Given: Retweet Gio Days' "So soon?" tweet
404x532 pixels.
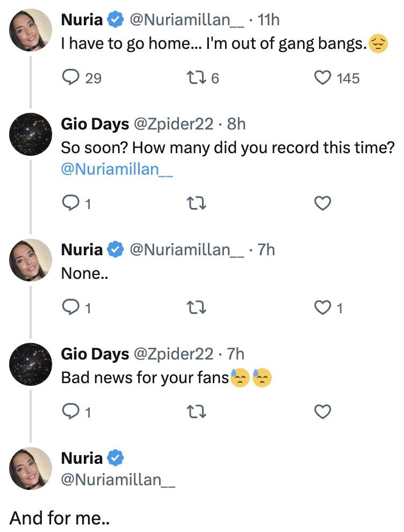Looking at the screenshot, I should (194, 203).
